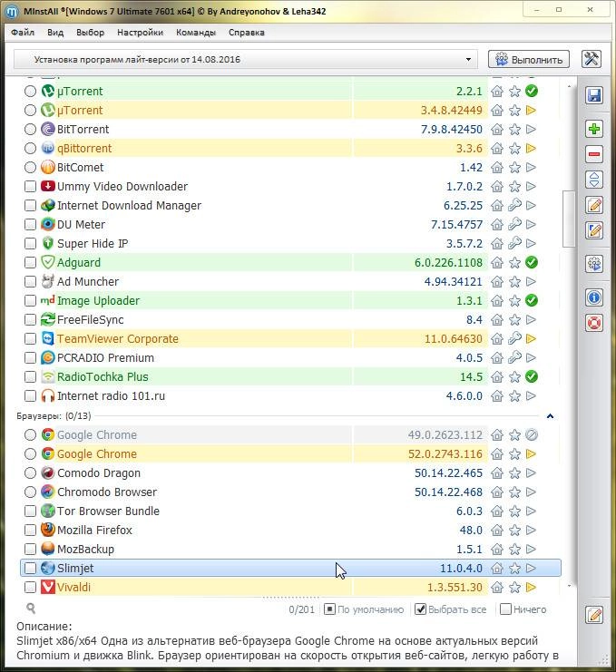
Task: Click the magnifier search icon
Action: pyautogui.click(x=31, y=608)
